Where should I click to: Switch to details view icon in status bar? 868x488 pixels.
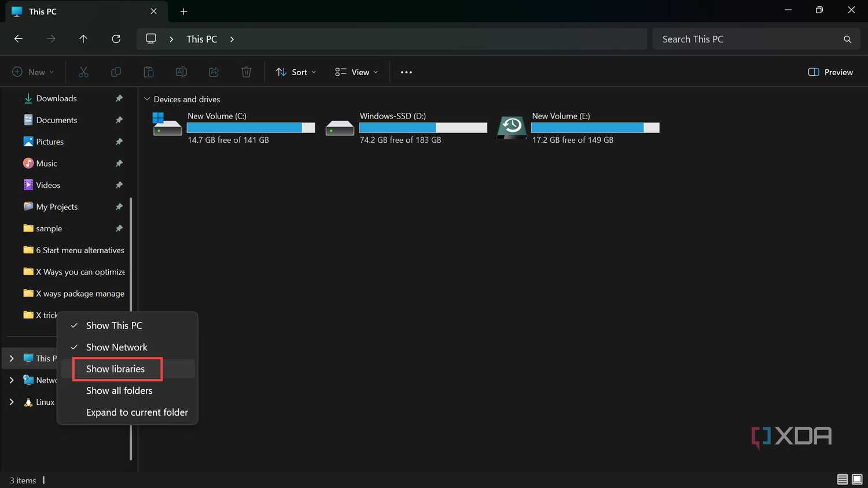(x=843, y=479)
